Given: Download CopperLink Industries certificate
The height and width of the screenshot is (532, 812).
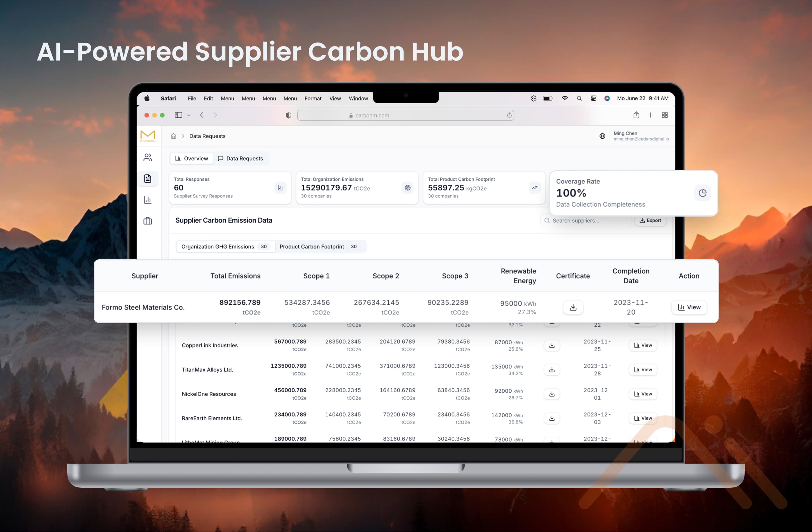Looking at the screenshot, I should point(552,345).
